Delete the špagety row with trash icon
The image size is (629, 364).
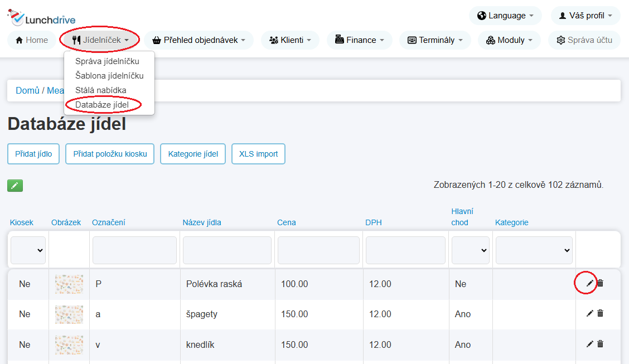(600, 313)
